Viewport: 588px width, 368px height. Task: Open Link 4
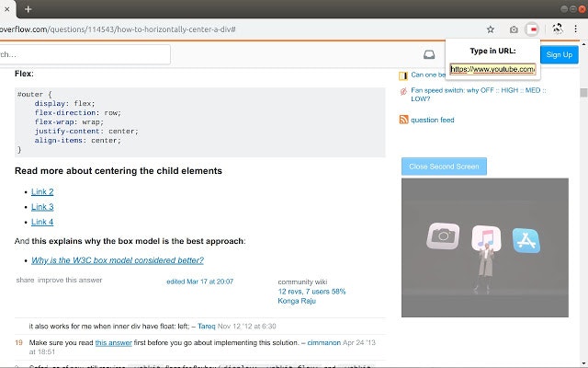click(x=42, y=222)
